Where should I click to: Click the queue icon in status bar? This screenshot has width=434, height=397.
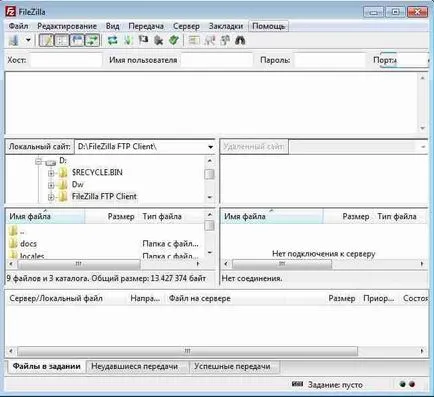tap(297, 384)
